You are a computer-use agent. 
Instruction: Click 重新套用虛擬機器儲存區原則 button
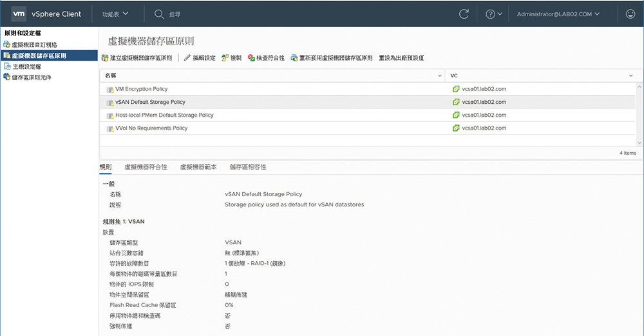[332, 58]
